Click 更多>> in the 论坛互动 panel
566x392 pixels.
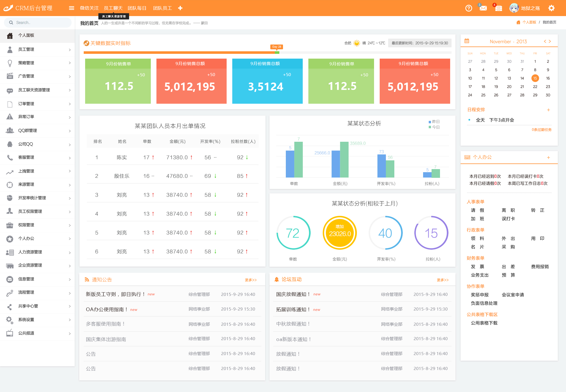[443, 280]
